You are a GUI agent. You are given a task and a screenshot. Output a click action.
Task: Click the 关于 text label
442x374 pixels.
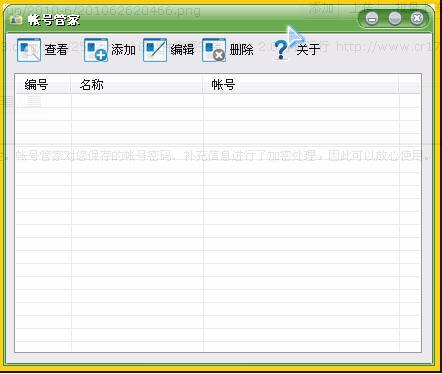308,50
